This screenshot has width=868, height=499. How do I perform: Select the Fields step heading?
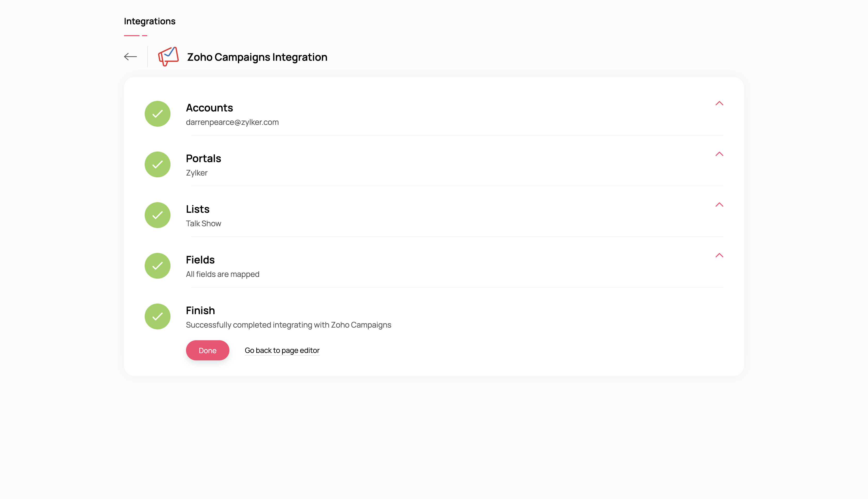click(x=200, y=260)
